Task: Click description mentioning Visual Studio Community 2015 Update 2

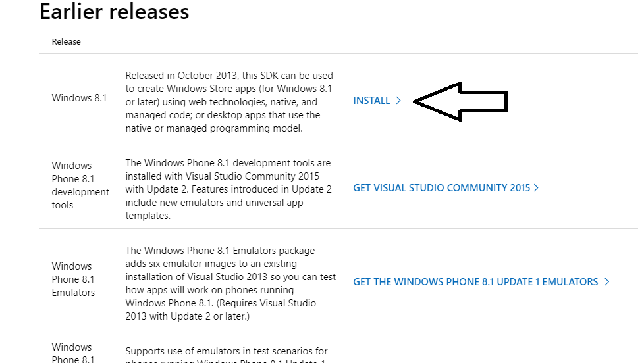Action: click(228, 189)
